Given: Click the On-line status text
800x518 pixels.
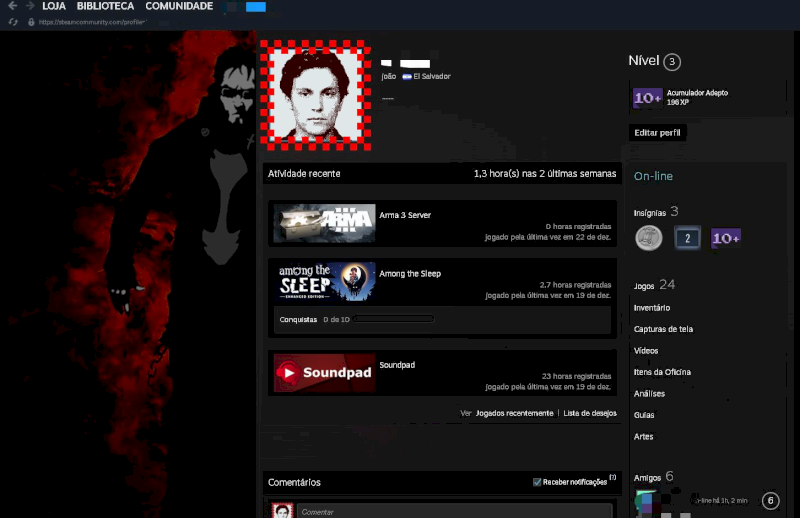Looking at the screenshot, I should (653, 176).
